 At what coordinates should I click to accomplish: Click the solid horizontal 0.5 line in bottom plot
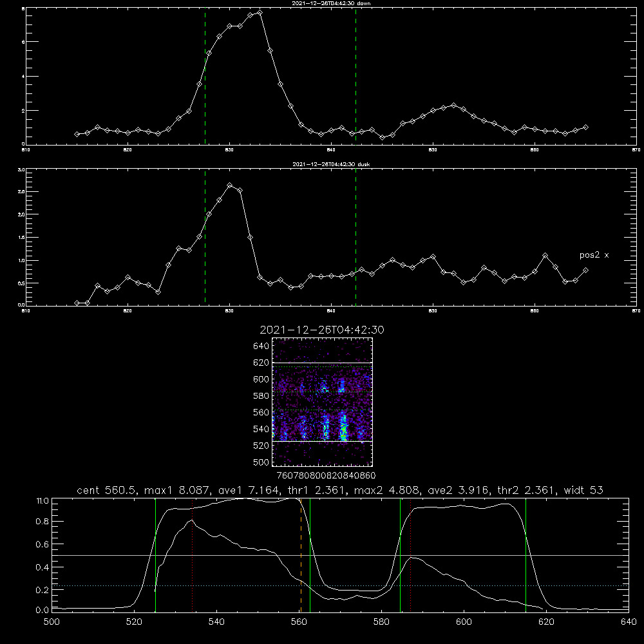[340, 555]
